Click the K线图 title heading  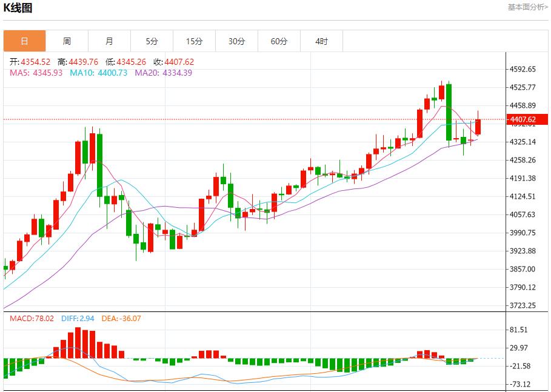18,8
